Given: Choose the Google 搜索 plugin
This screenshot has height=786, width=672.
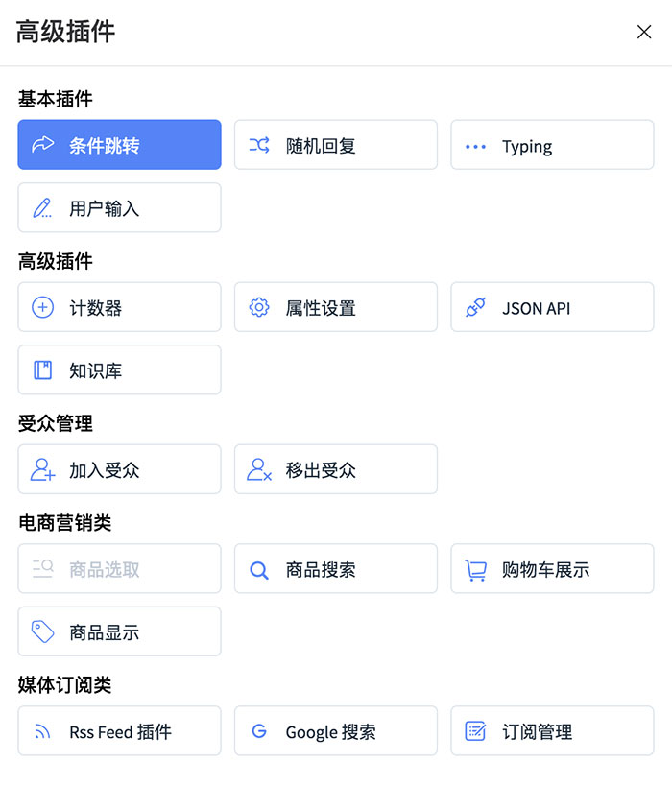Looking at the screenshot, I should (336, 731).
